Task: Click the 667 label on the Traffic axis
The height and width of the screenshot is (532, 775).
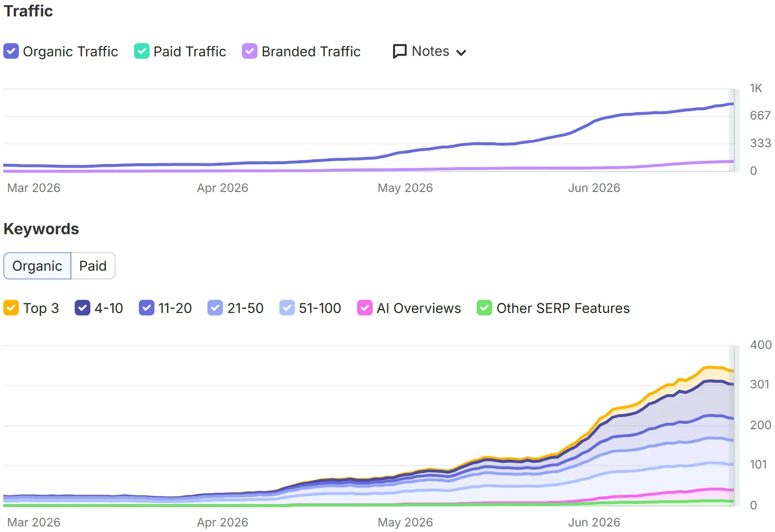Action: click(x=761, y=116)
